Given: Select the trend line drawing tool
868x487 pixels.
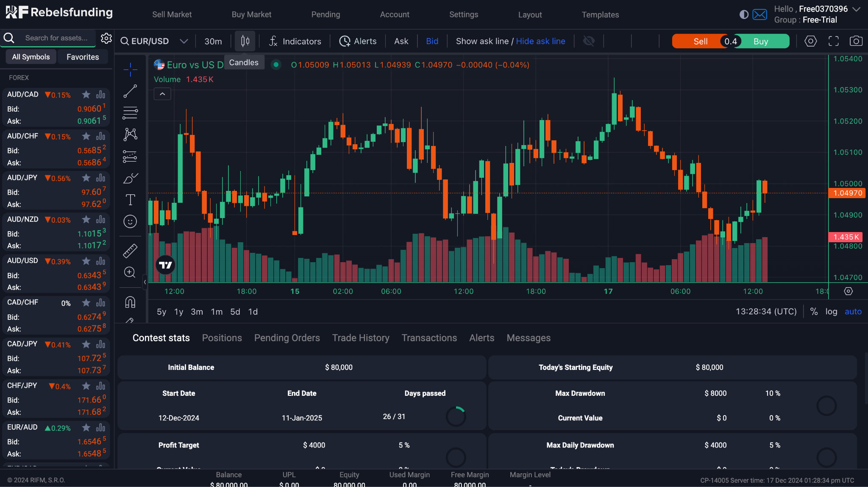Looking at the screenshot, I should coord(130,91).
